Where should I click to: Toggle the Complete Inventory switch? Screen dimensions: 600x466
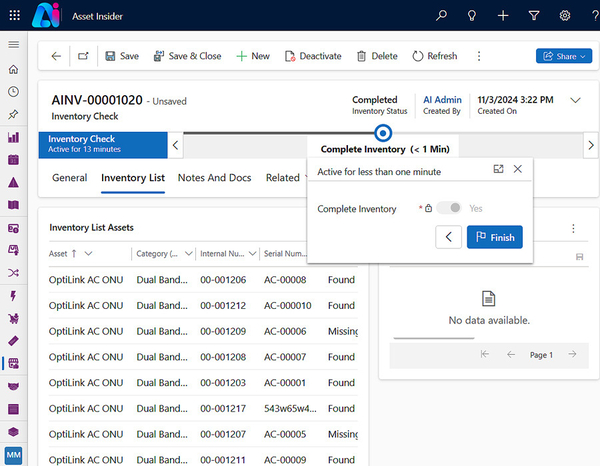pyautogui.click(x=449, y=208)
